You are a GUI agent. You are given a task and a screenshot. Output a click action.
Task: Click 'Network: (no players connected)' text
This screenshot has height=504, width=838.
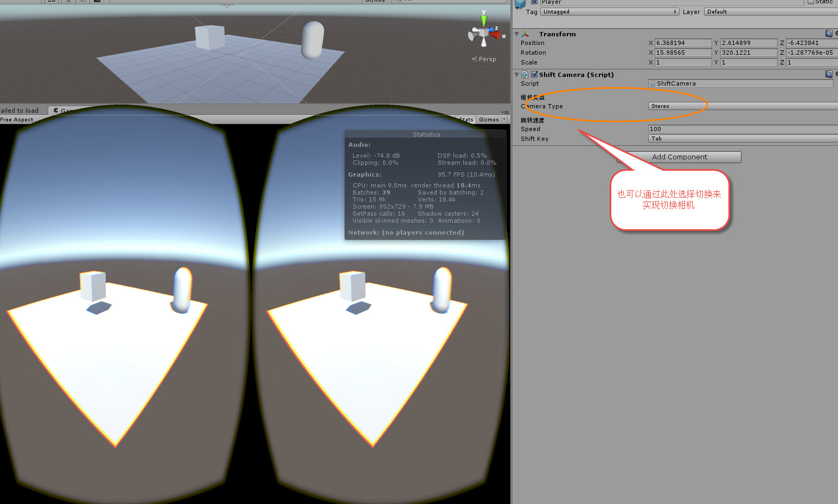(x=406, y=232)
